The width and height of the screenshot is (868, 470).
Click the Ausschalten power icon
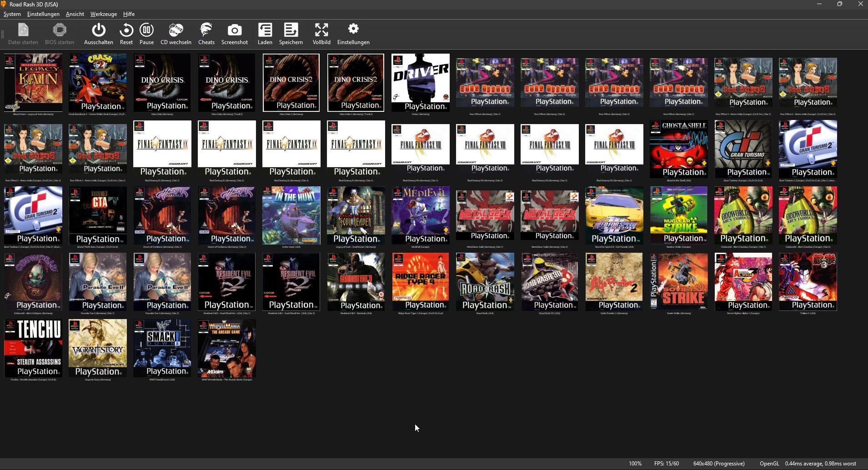click(x=99, y=30)
